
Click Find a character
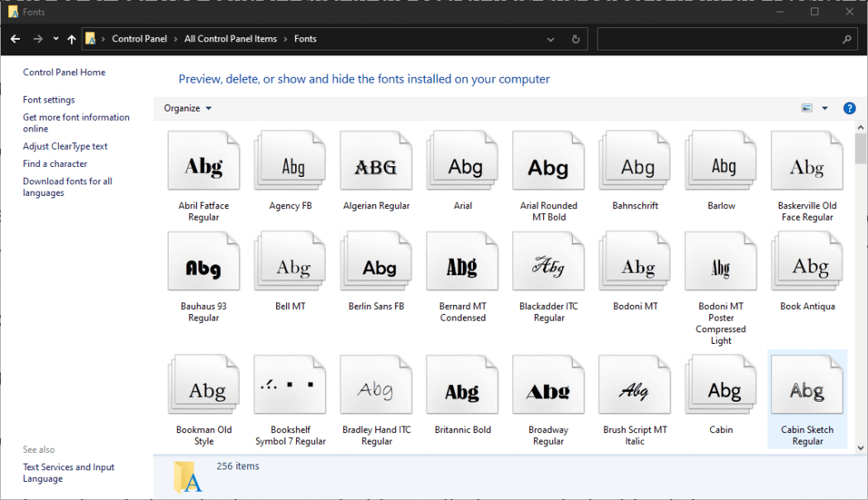[x=55, y=164]
